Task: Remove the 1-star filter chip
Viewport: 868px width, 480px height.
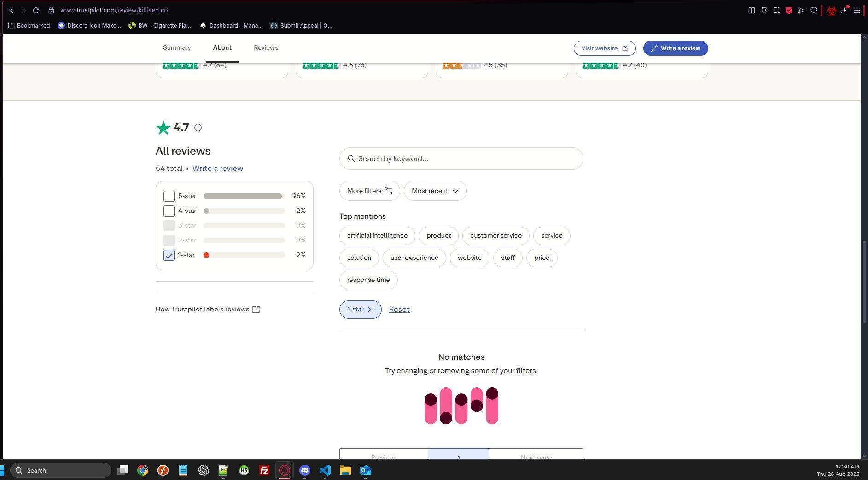Action: click(371, 310)
